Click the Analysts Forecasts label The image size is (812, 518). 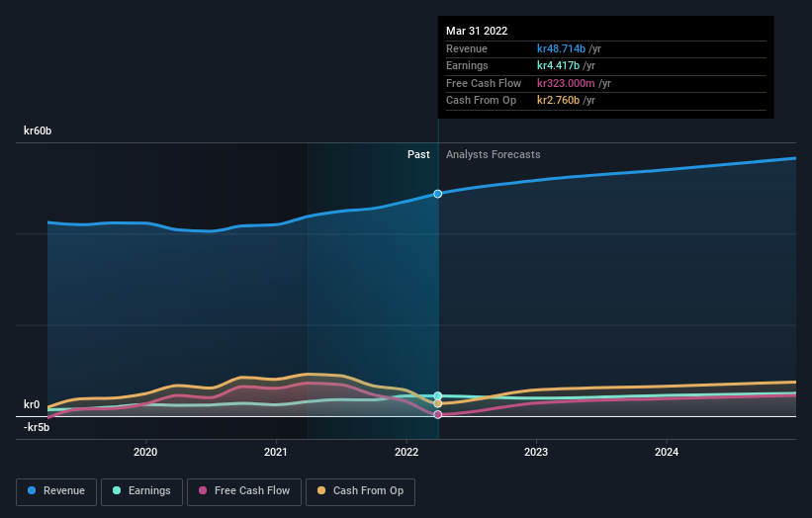493,155
